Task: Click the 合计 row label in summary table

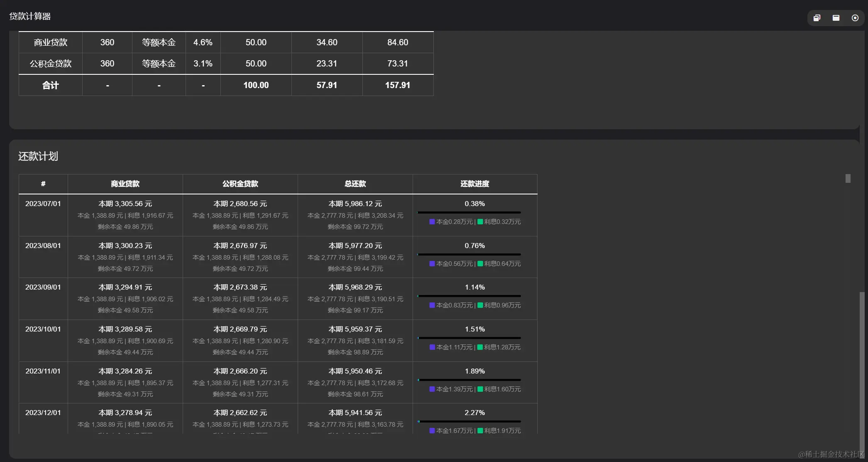Action: [x=50, y=85]
